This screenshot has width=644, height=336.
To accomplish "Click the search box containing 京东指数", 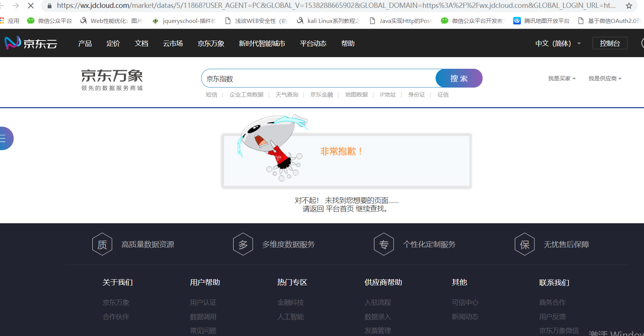I will click(318, 78).
